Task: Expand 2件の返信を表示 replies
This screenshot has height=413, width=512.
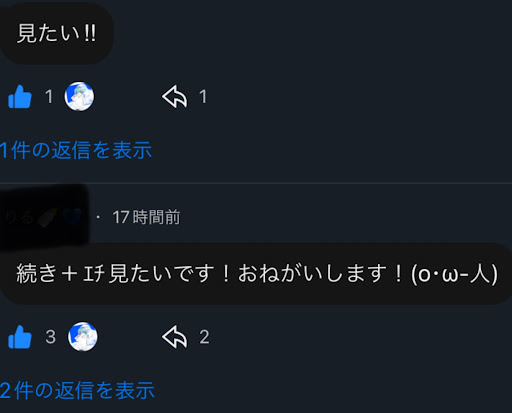Action: pyautogui.click(x=77, y=390)
